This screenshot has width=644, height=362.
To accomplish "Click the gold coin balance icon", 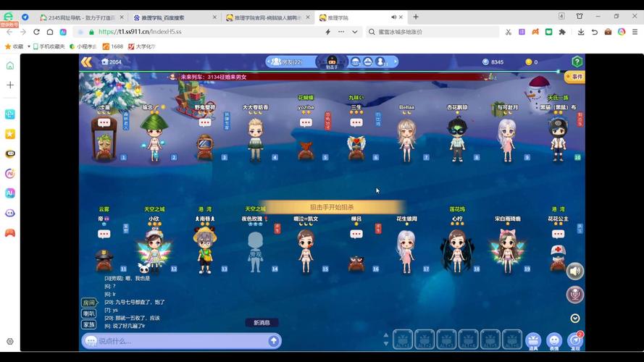I will (529, 62).
